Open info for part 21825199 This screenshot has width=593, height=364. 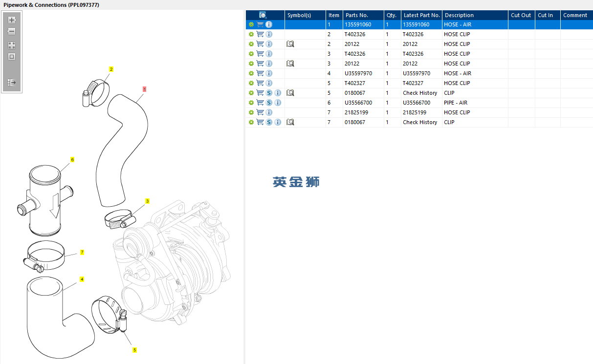pos(269,112)
